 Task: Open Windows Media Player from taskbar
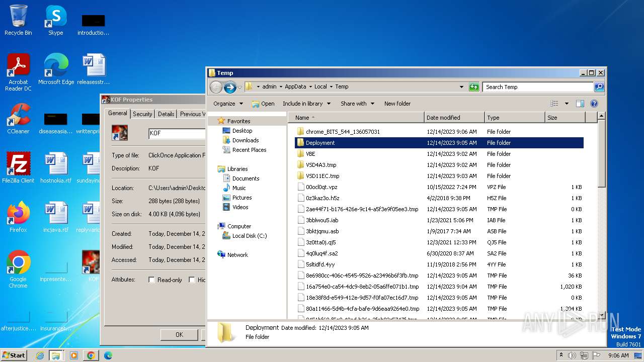(74, 355)
